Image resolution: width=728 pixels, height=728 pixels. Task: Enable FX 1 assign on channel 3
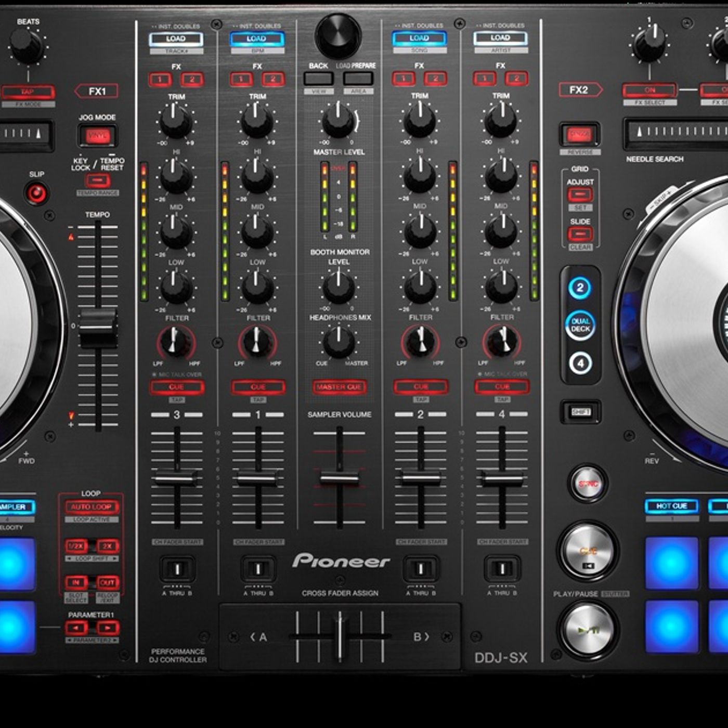[160, 80]
